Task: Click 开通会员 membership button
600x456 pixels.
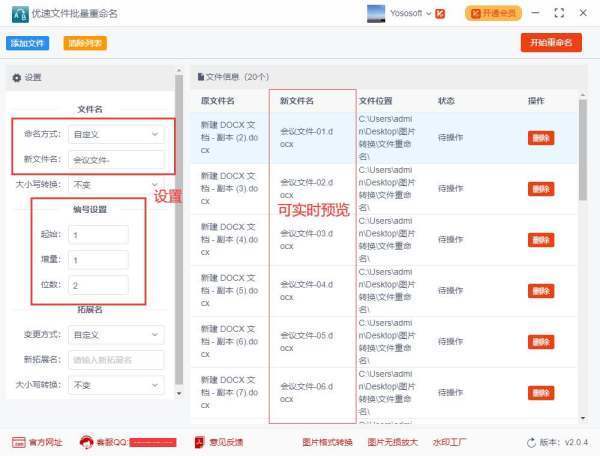Action: pyautogui.click(x=493, y=14)
